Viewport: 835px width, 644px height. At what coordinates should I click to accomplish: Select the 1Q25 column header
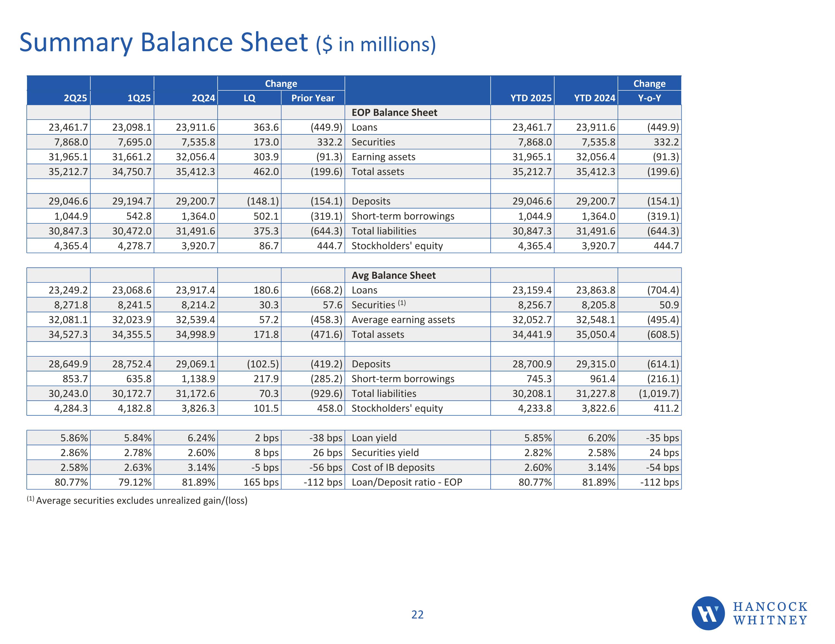pos(139,98)
